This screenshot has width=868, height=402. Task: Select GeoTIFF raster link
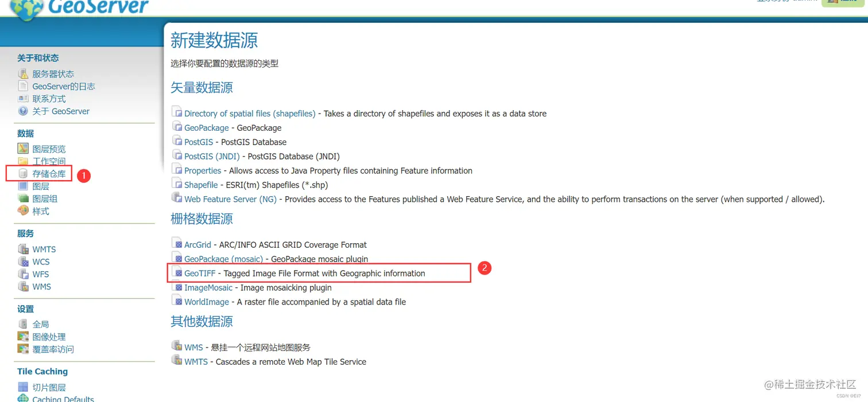pyautogui.click(x=200, y=274)
